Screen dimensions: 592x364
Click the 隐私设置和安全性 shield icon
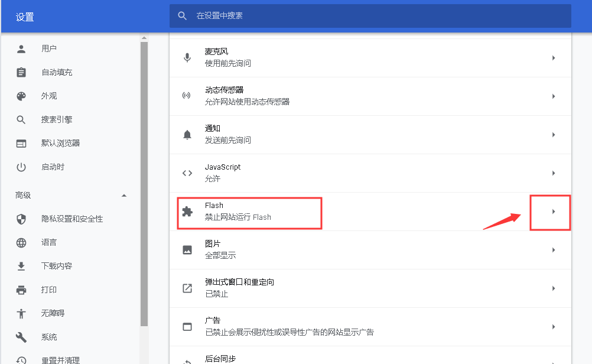(21, 219)
